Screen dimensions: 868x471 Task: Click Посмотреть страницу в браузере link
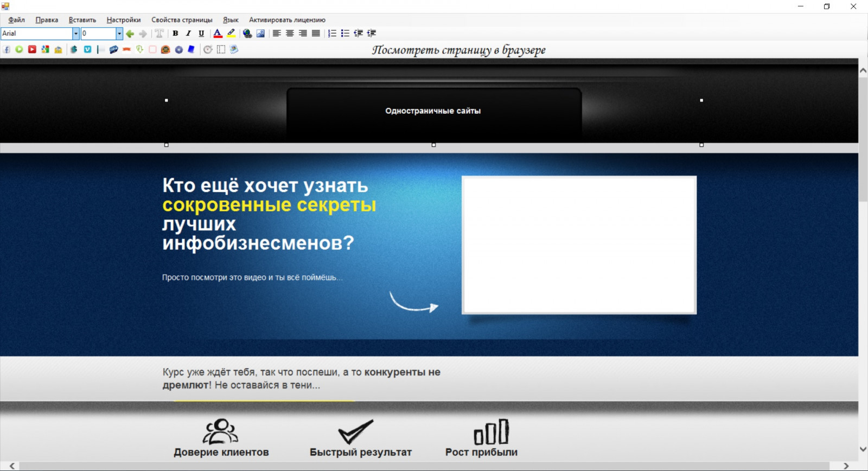point(459,50)
